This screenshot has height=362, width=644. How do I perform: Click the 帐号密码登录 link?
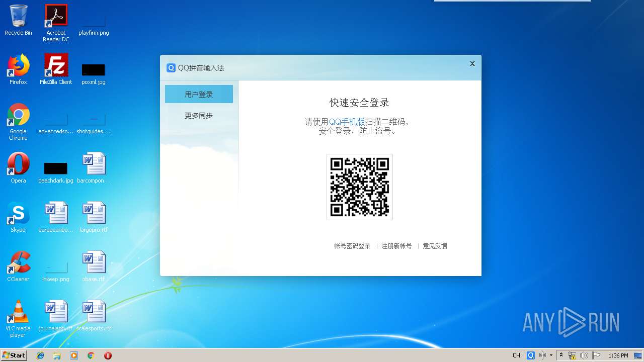coord(352,246)
